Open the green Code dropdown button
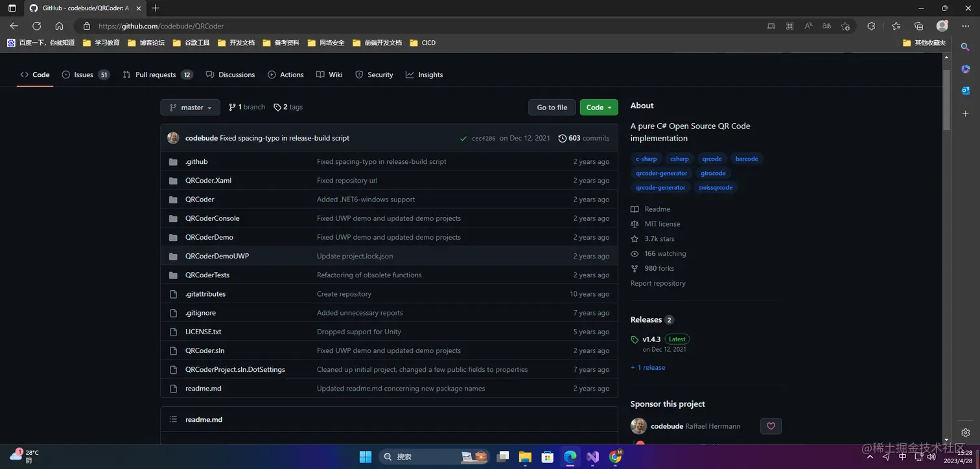This screenshot has height=469, width=980. coord(599,108)
